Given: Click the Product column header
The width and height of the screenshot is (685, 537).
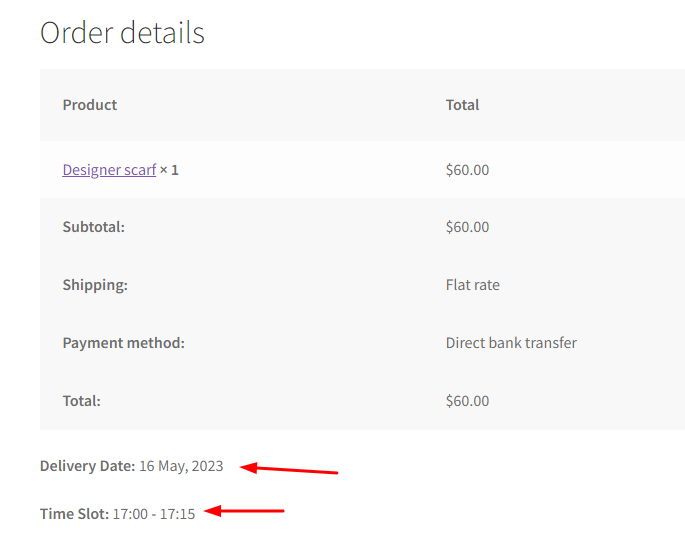Looking at the screenshot, I should tap(90, 105).
